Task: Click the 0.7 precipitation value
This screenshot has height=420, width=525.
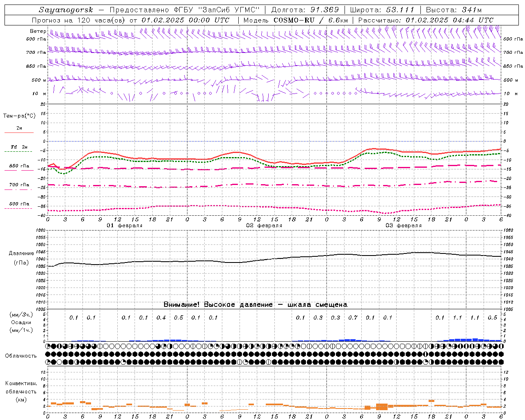Action: point(353,317)
